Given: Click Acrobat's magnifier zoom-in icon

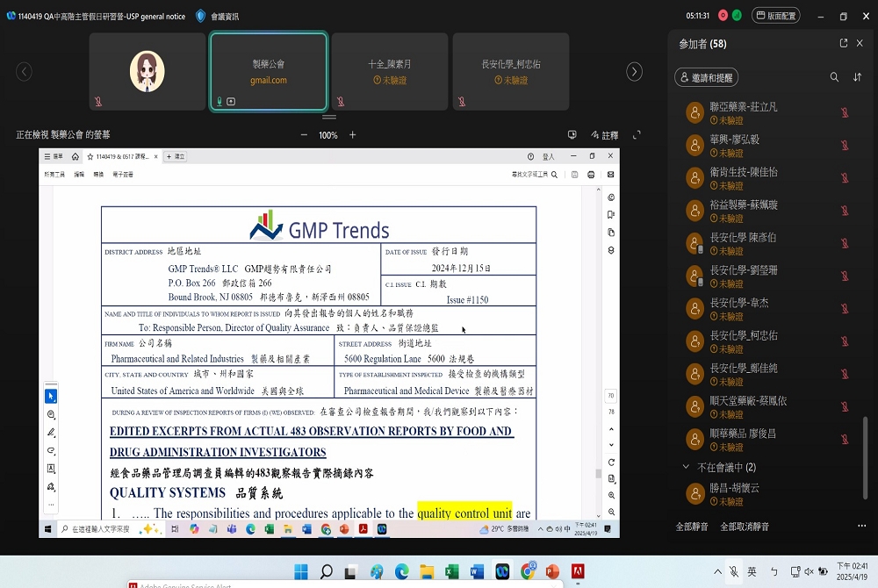Looking at the screenshot, I should tap(611, 495).
